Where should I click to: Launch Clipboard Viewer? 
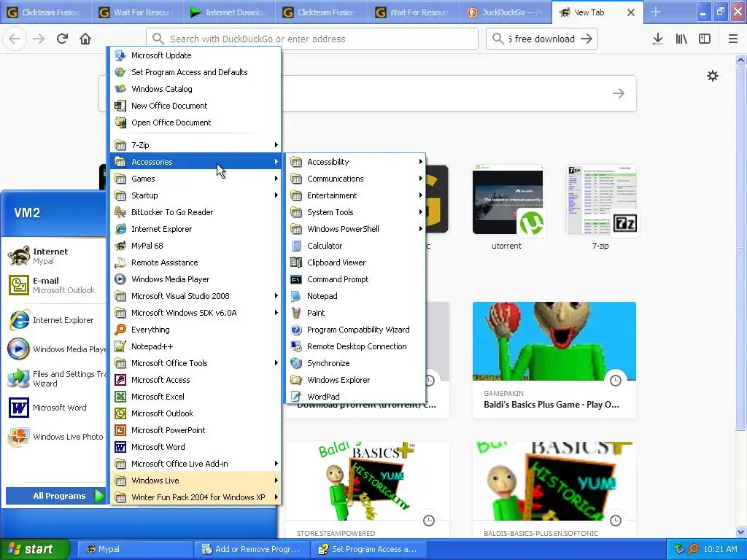(355, 262)
